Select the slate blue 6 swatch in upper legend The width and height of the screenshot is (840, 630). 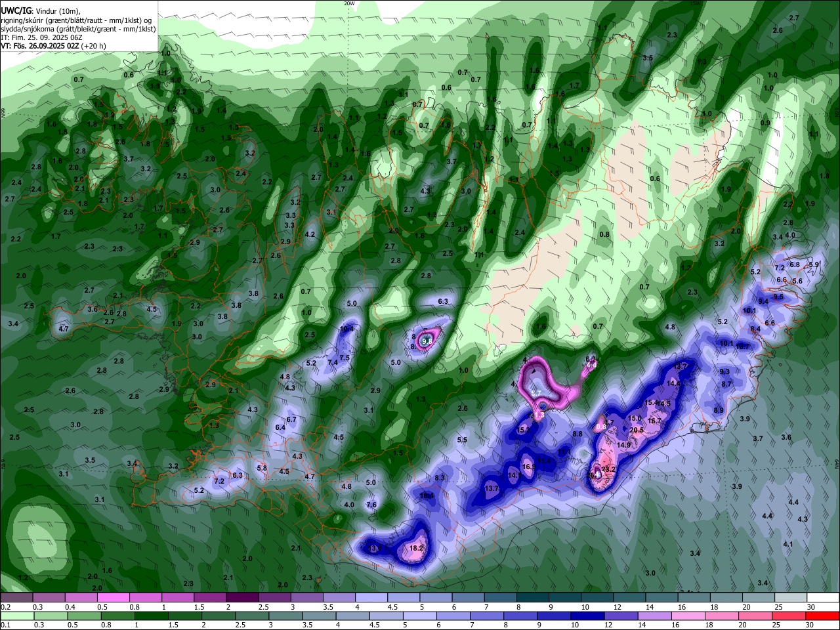click(x=469, y=598)
